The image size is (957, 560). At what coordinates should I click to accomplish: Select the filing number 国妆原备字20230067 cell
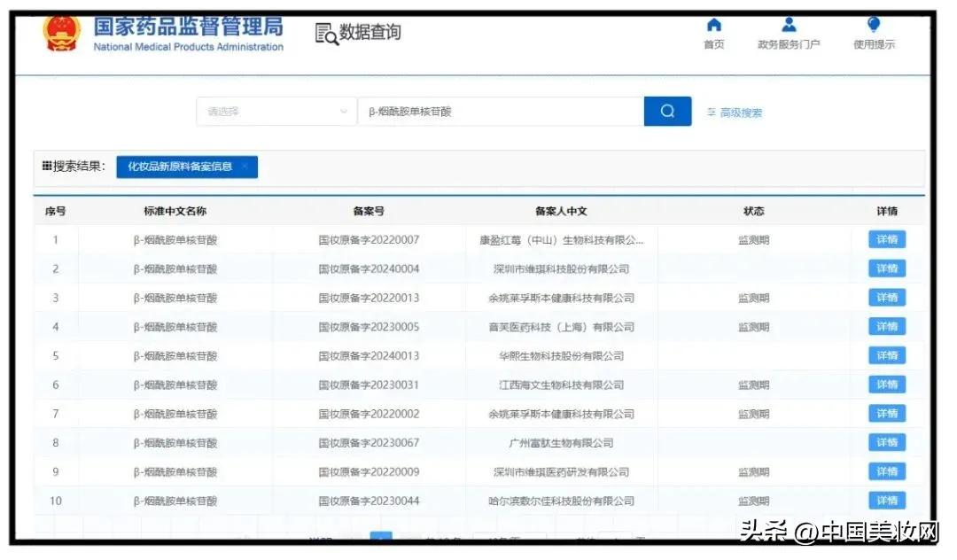pos(369,443)
